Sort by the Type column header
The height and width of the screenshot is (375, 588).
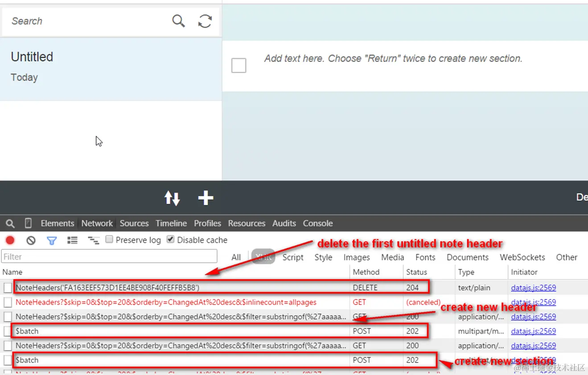(481, 272)
